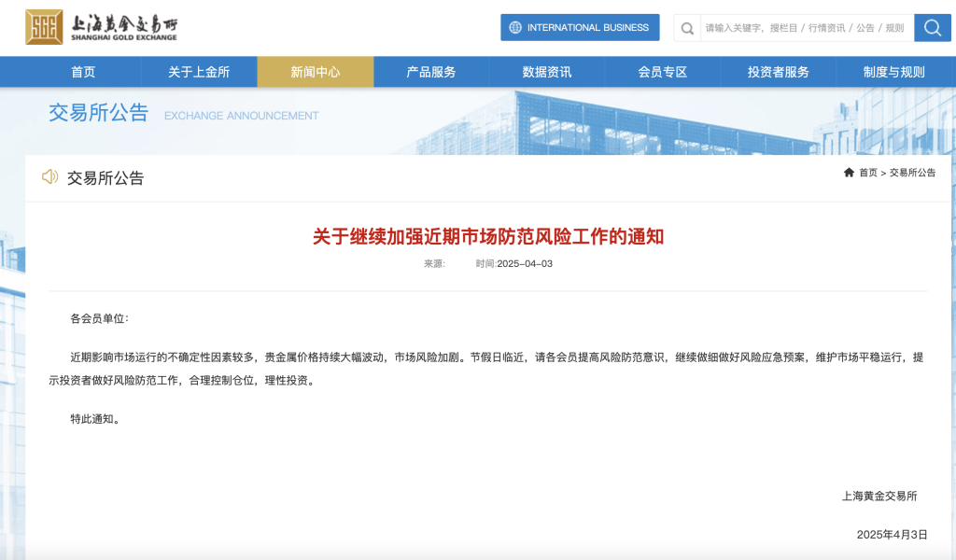Click the red announcement title heading

[x=487, y=237]
